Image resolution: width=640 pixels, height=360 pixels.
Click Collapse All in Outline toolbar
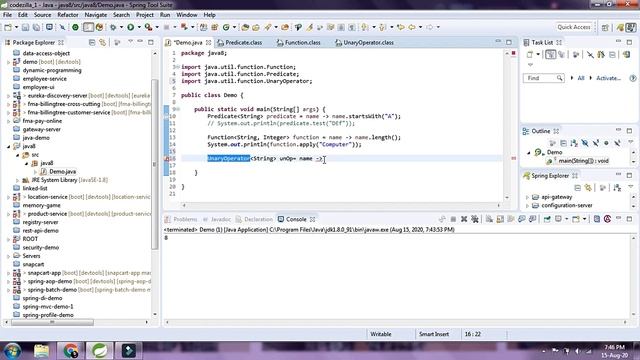pyautogui.click(x=563, y=143)
